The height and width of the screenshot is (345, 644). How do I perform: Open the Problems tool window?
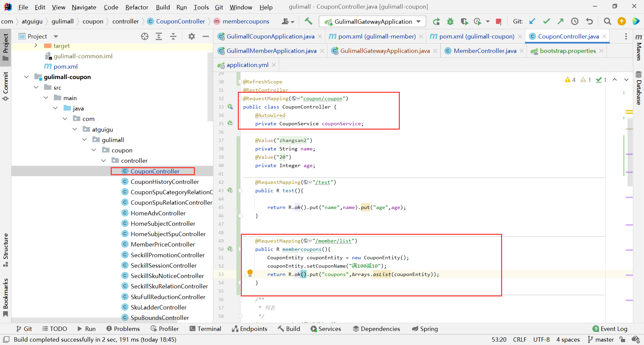[x=123, y=329]
